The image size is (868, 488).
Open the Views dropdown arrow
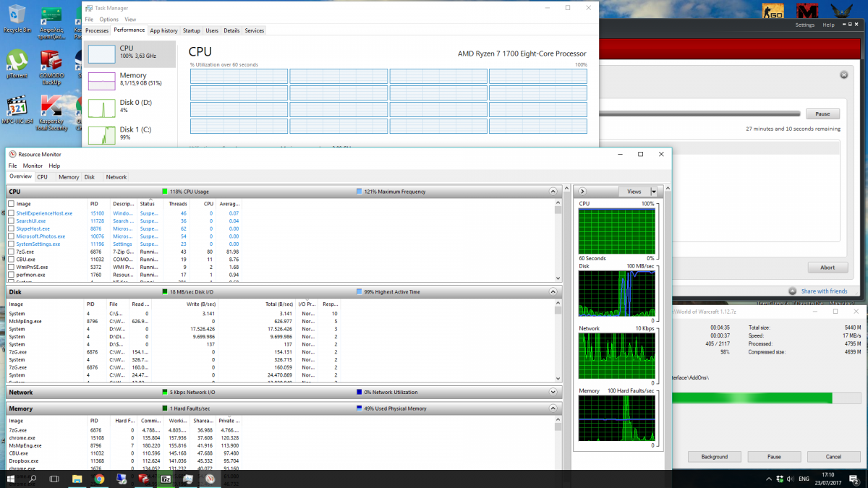(654, 192)
